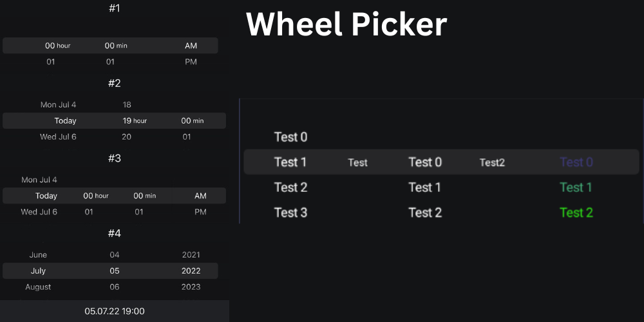Select PM in picker #3
The image size is (644, 322).
(x=200, y=212)
